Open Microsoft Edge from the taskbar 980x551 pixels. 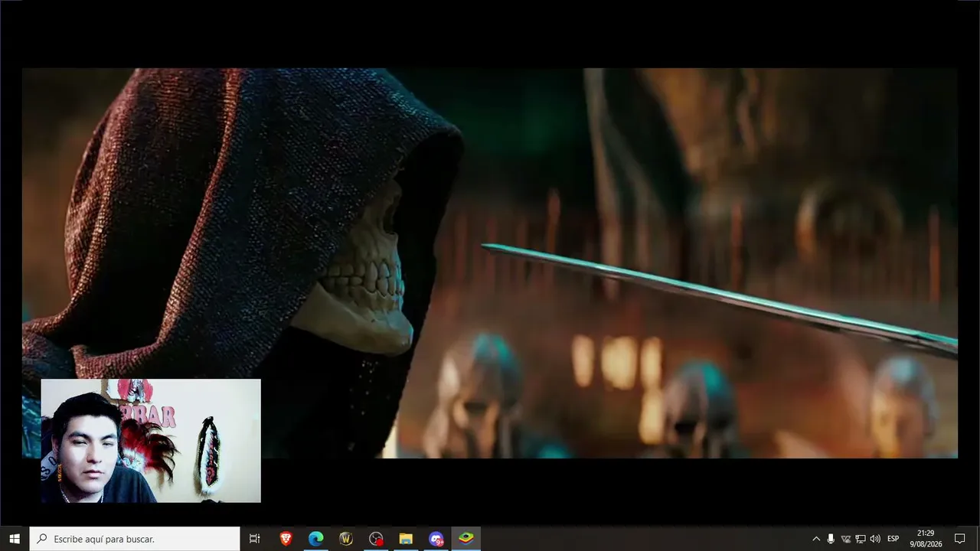(315, 539)
